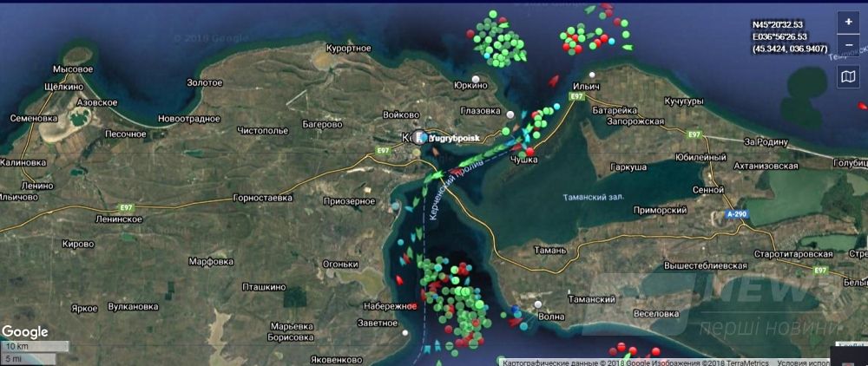Open the map layers selector icon
The image size is (868, 366).
(x=848, y=78)
